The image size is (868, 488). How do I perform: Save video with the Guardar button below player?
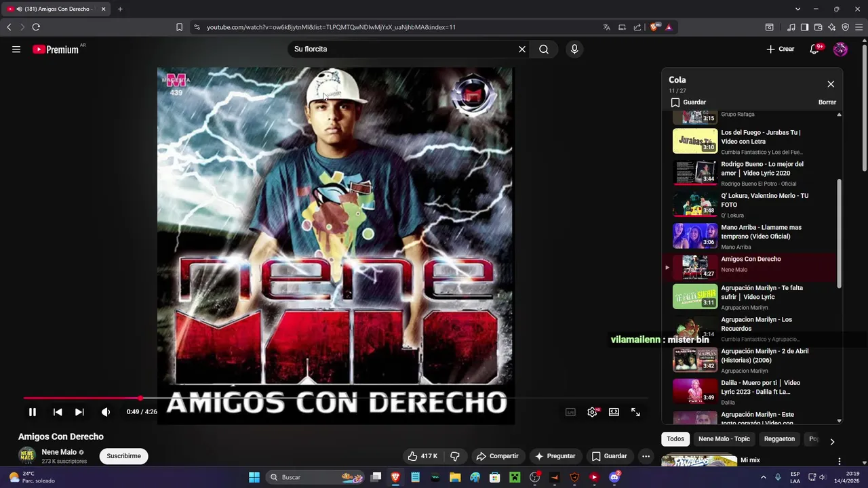coord(609,456)
